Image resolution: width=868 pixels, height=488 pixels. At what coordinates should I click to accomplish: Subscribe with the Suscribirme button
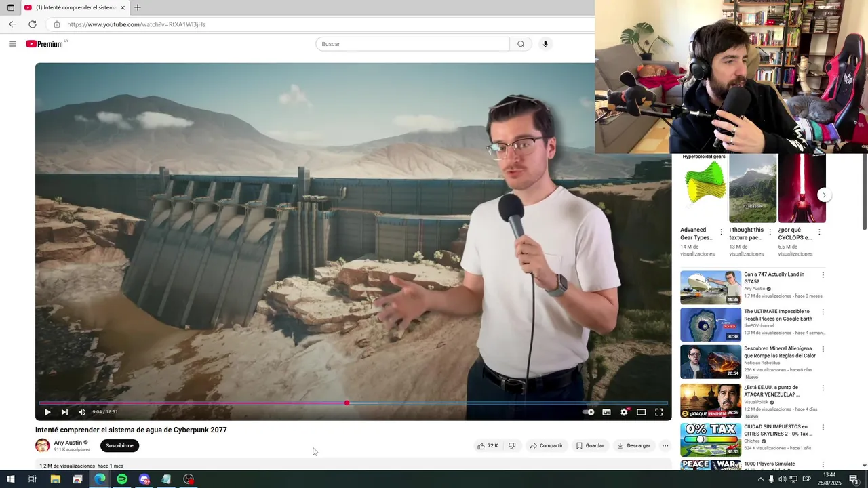coord(119,445)
